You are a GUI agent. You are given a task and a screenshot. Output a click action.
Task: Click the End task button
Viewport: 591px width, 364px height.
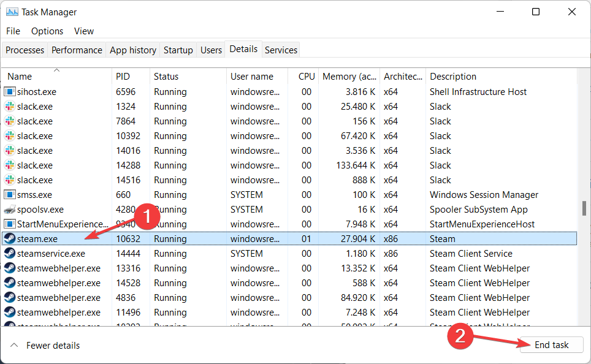pyautogui.click(x=551, y=345)
